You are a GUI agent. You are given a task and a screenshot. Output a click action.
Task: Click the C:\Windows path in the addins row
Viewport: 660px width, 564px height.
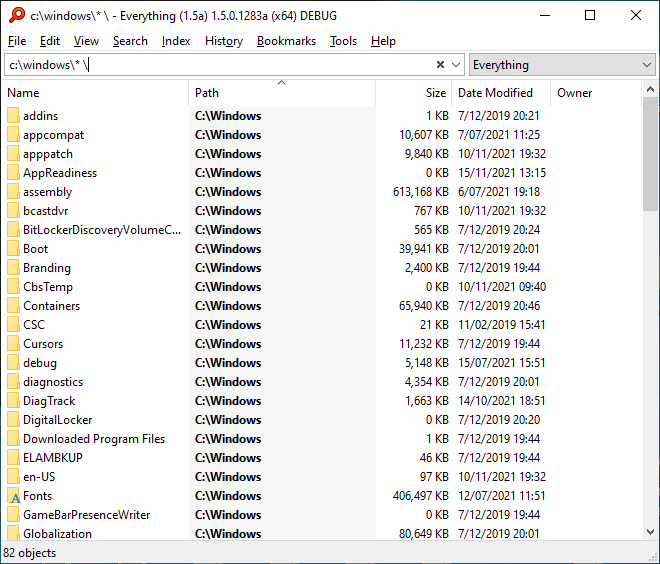click(228, 116)
